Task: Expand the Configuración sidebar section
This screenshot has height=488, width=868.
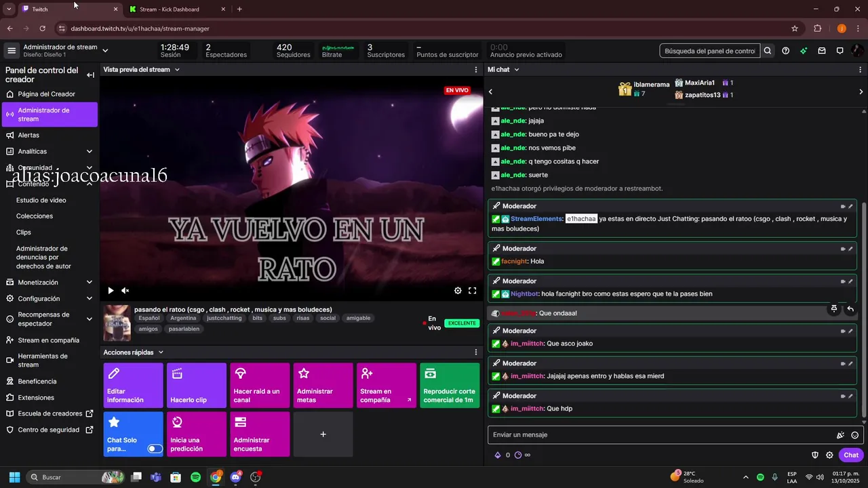Action: coord(89,299)
